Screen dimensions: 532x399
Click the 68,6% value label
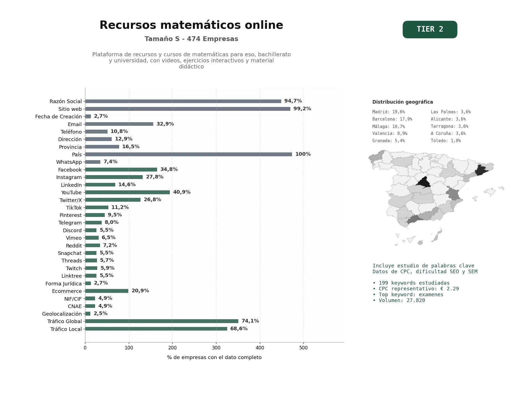pyautogui.click(x=239, y=329)
